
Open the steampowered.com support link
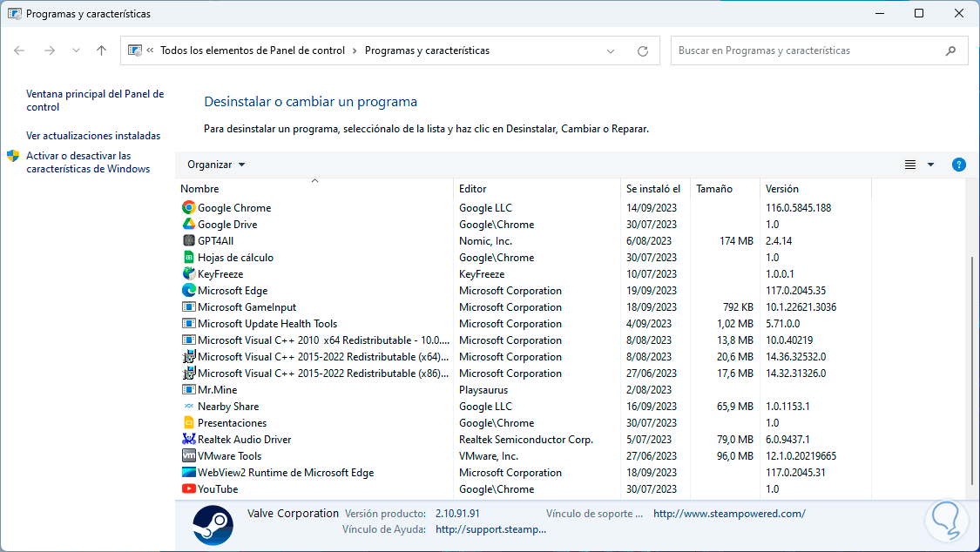coord(729,514)
